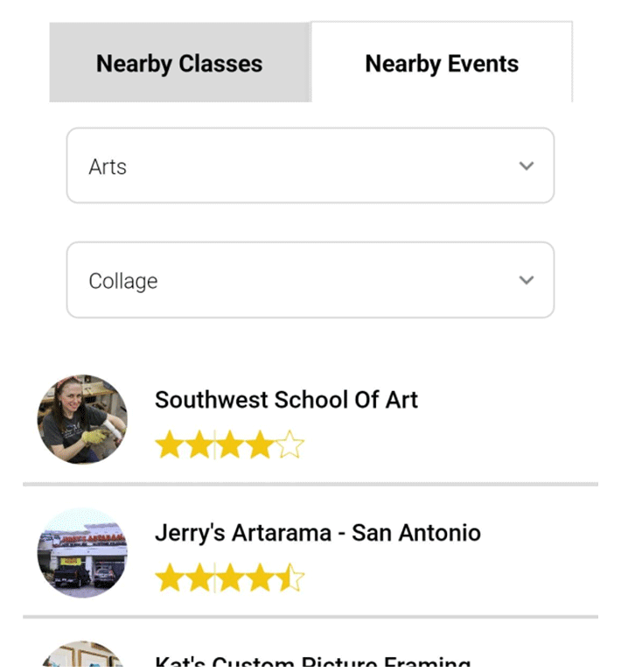621x672 pixels.
Task: Open Jerry's Artarama storefront thumbnail
Action: pyautogui.click(x=82, y=553)
